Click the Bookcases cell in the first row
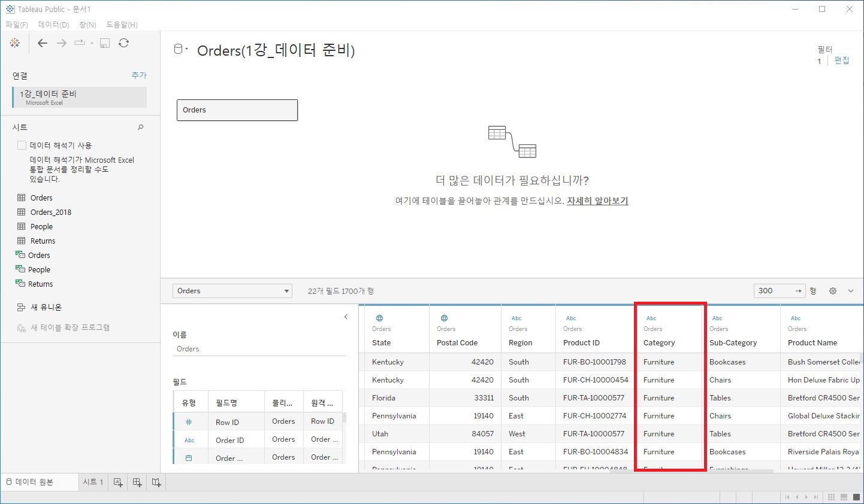 (x=727, y=362)
